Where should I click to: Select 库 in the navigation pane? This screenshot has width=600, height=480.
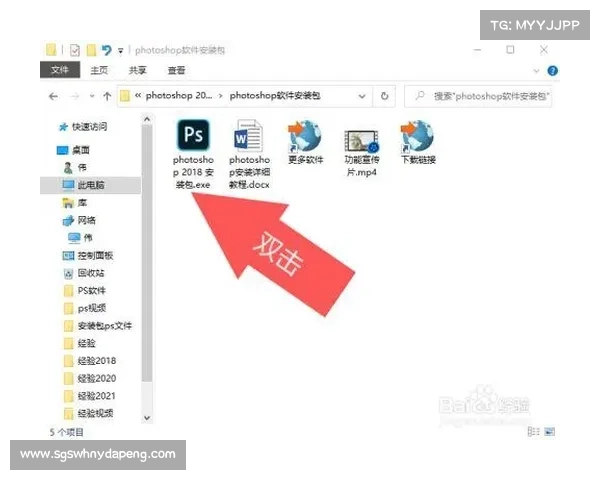[x=75, y=202]
